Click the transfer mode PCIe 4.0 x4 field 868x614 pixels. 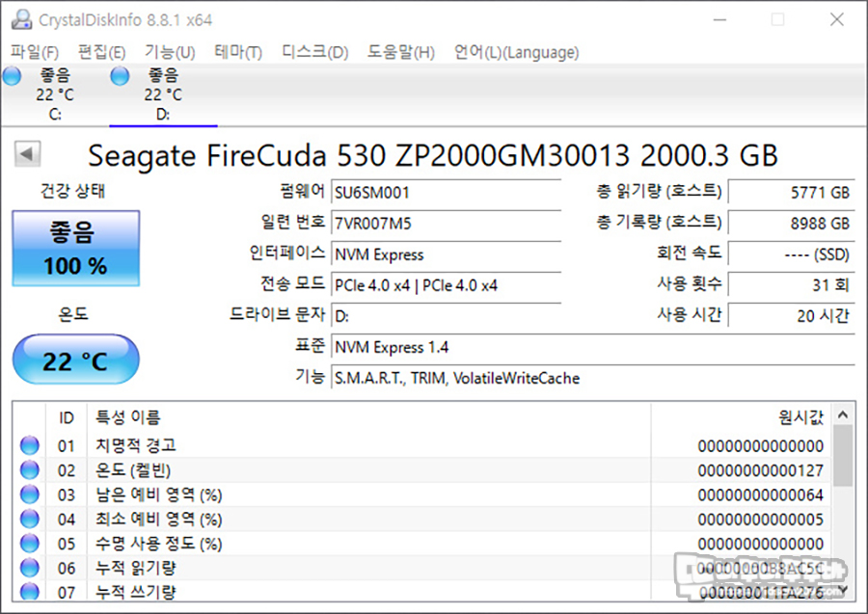[x=447, y=286]
